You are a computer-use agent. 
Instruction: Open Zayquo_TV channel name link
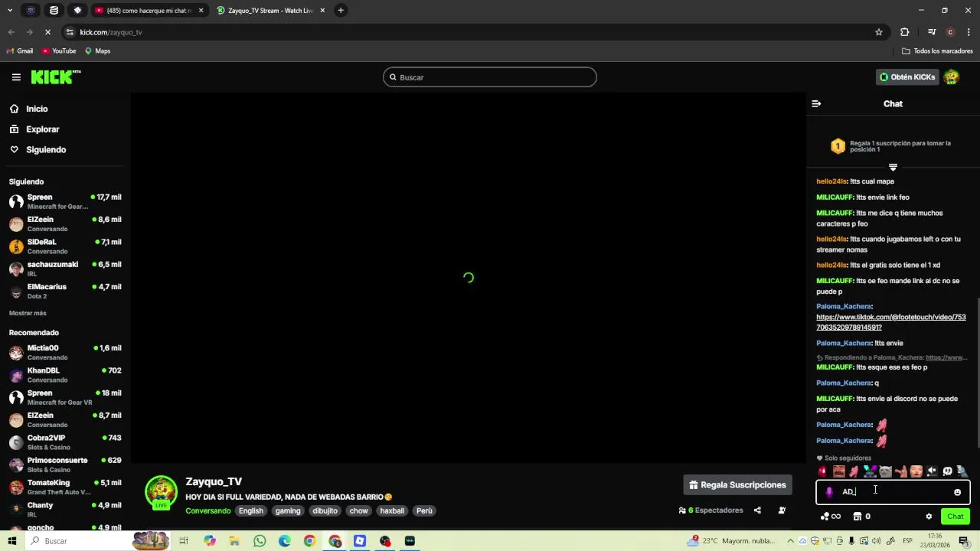point(214,481)
